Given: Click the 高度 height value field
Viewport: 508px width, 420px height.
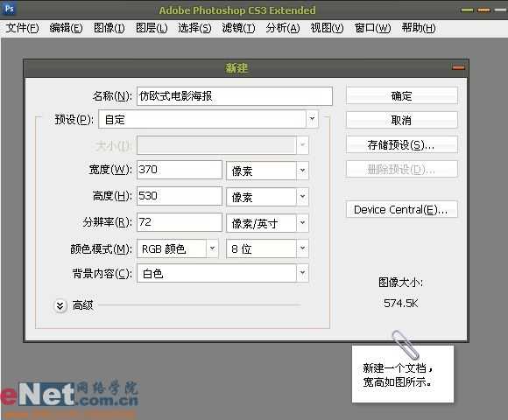Looking at the screenshot, I should coord(180,196).
